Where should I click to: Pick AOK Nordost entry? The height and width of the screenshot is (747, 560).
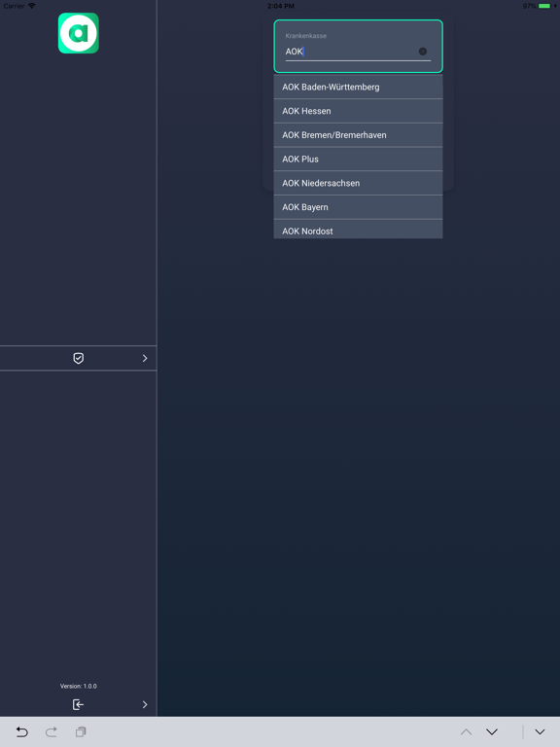pos(358,230)
